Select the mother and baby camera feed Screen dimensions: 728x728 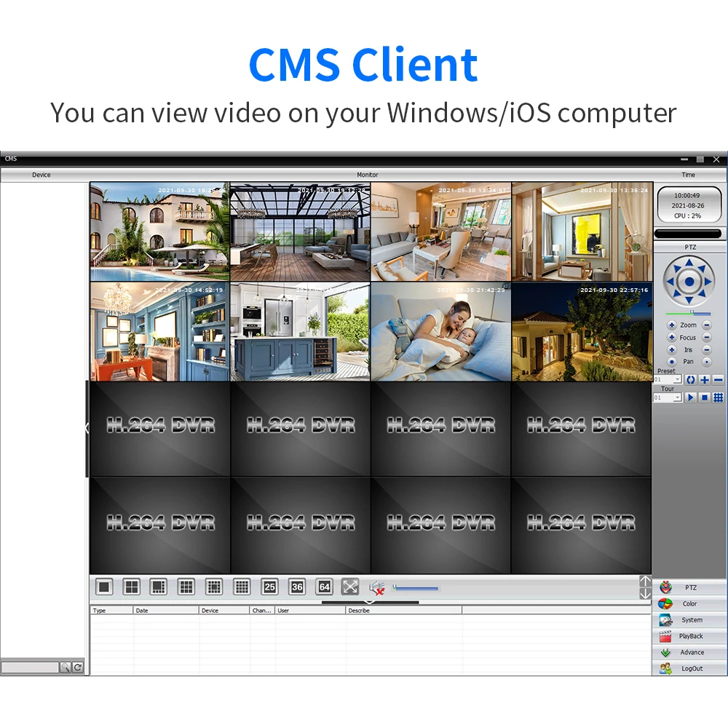coord(440,331)
